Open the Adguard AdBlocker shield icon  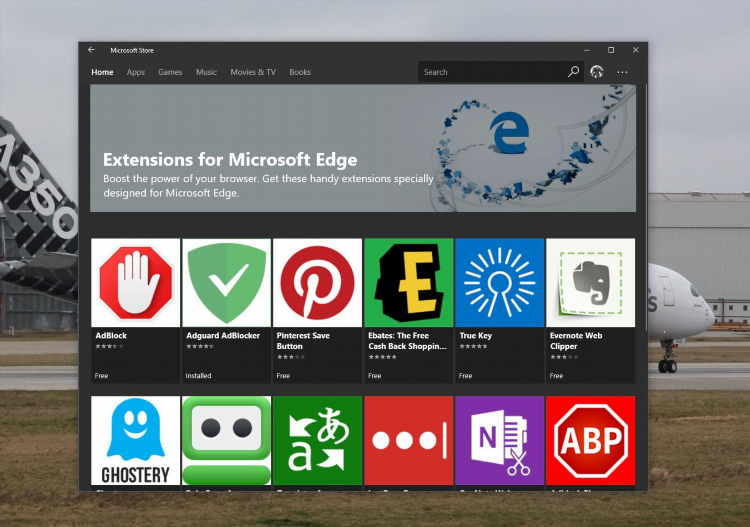coord(227,283)
